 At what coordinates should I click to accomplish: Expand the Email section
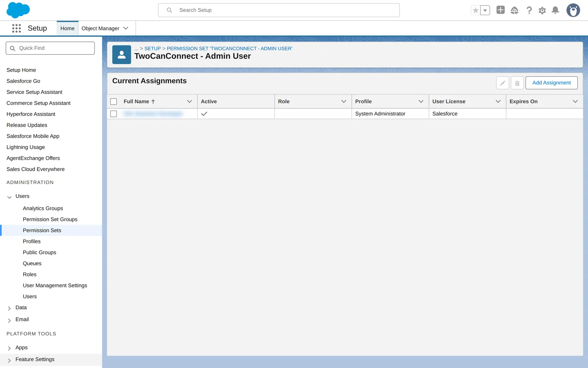pyautogui.click(x=9, y=320)
